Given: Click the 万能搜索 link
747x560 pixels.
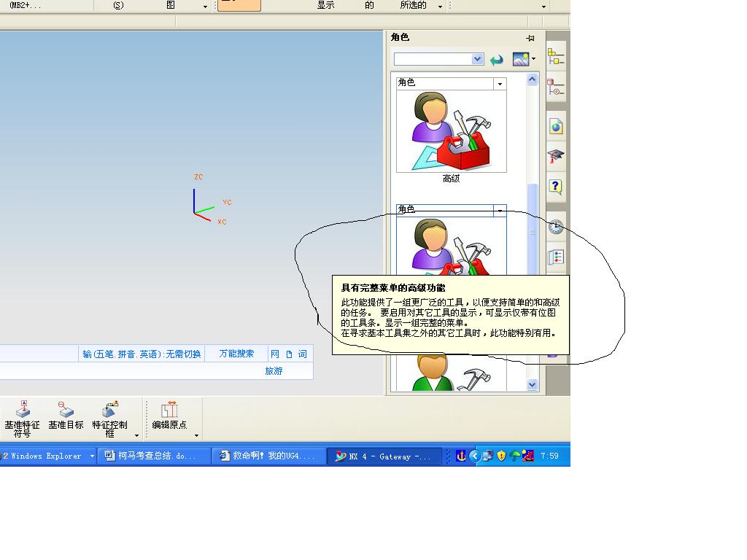Looking at the screenshot, I should [236, 354].
